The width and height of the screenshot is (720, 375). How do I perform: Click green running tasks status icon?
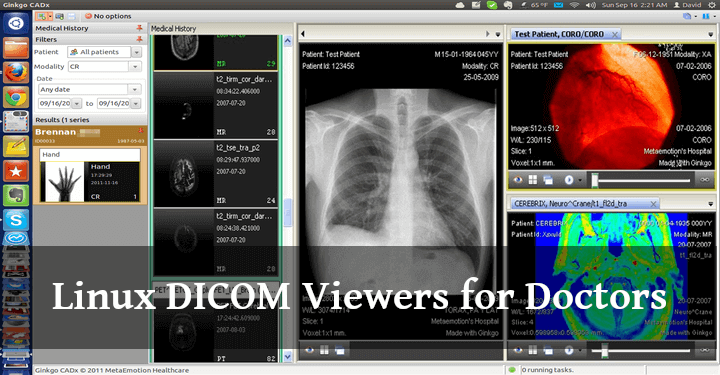[x=512, y=370]
